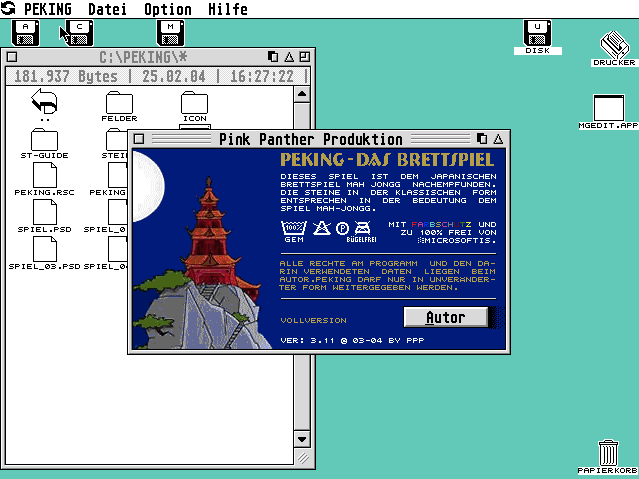The image size is (639, 479).
Task: Select the SPIEL.PSD file
Action: click(44, 213)
